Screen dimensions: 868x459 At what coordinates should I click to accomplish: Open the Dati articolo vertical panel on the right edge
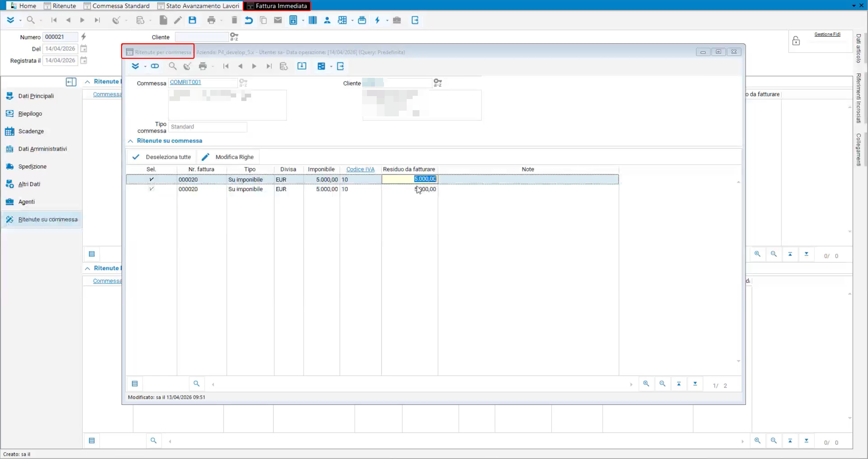tap(859, 48)
